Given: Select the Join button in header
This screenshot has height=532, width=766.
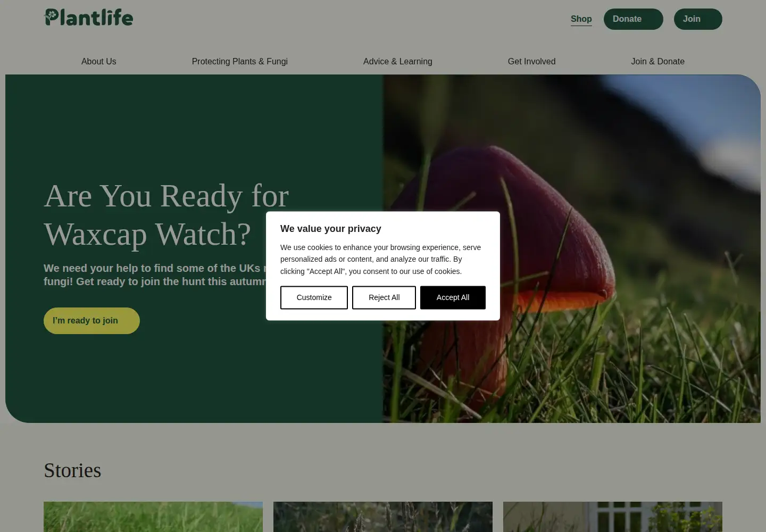Looking at the screenshot, I should pos(698,19).
